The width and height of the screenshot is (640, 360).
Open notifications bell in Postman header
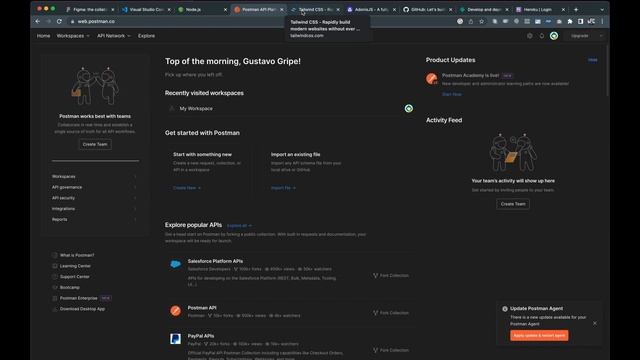click(x=542, y=36)
